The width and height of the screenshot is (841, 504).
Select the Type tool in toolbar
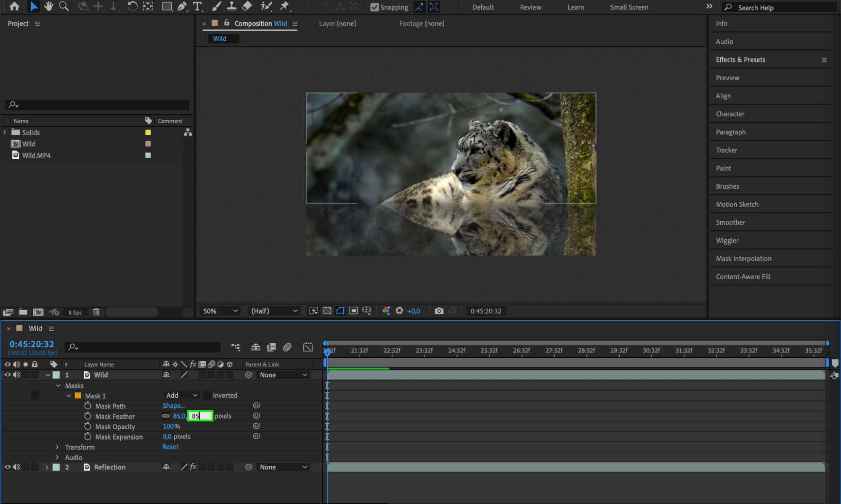(197, 6)
